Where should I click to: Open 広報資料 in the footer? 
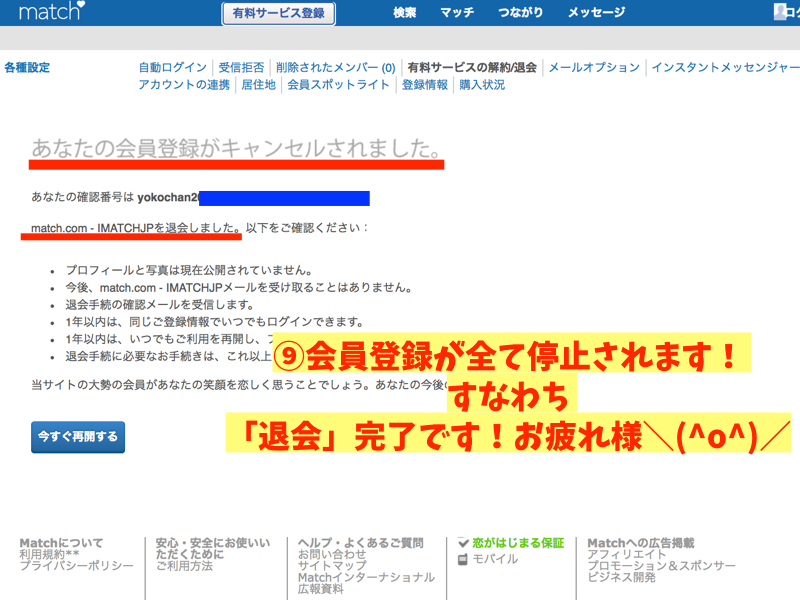coord(321,589)
